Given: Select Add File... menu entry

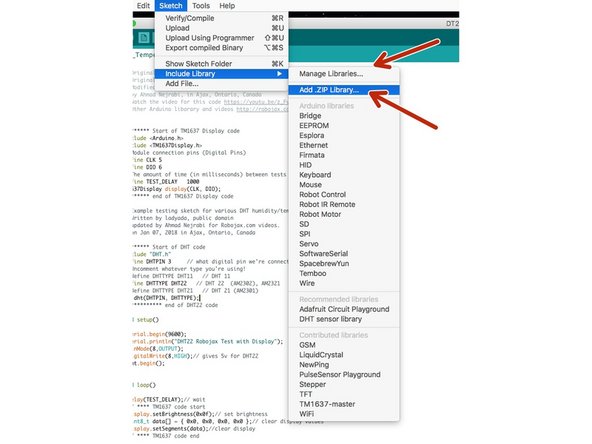Looking at the screenshot, I should [x=221, y=83].
